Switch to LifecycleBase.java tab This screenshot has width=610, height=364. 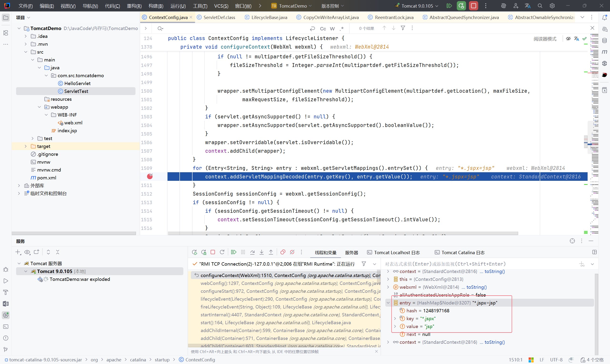pos(269,17)
